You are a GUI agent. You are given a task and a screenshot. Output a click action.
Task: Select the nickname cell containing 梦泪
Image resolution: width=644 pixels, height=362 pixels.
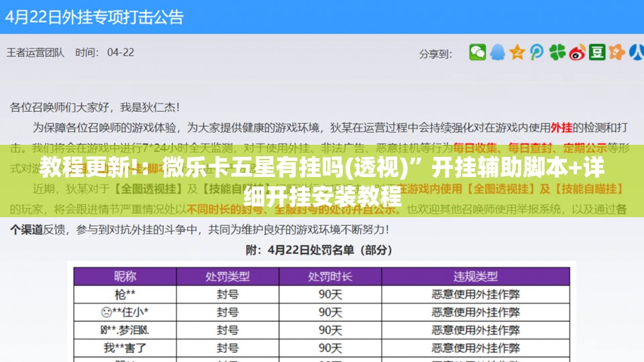125,330
